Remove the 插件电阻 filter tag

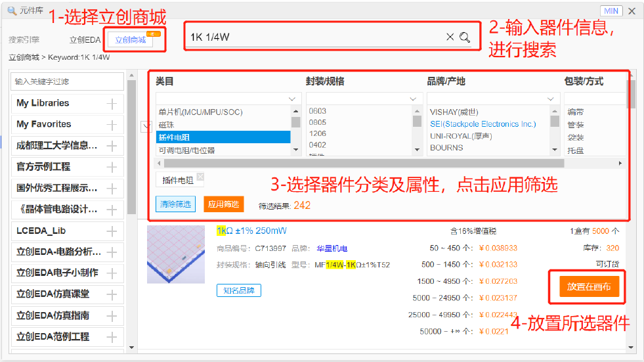(200, 176)
